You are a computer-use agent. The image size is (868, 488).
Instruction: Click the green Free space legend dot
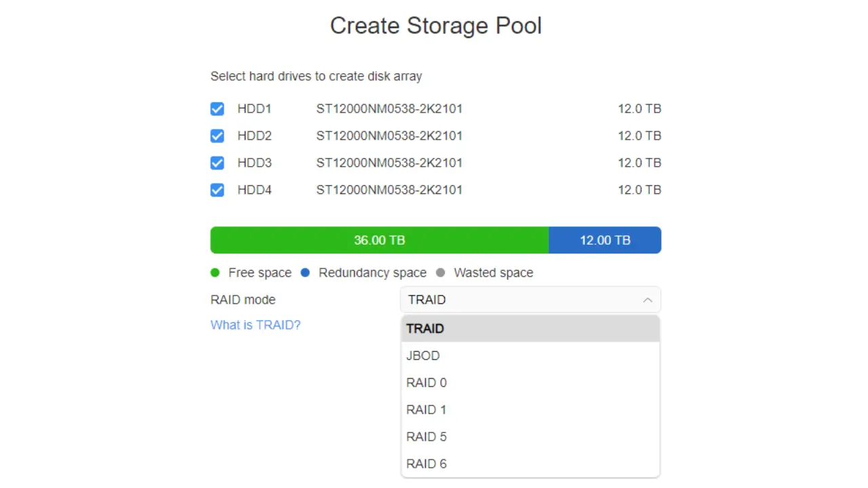click(216, 273)
